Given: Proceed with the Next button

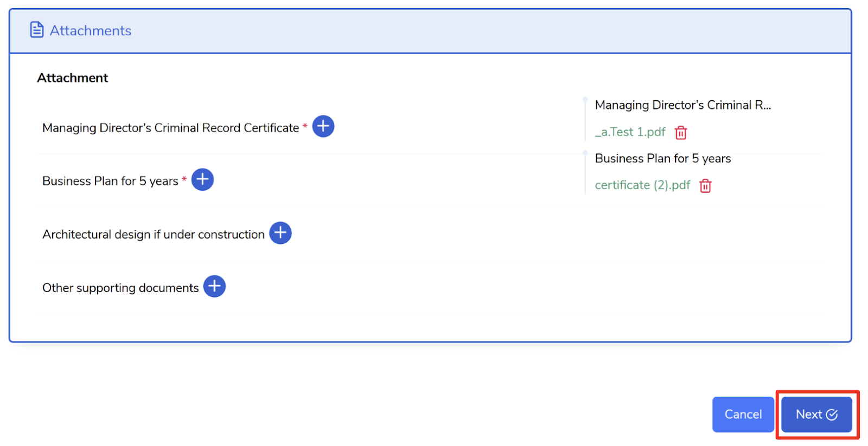Looking at the screenshot, I should coord(816,415).
